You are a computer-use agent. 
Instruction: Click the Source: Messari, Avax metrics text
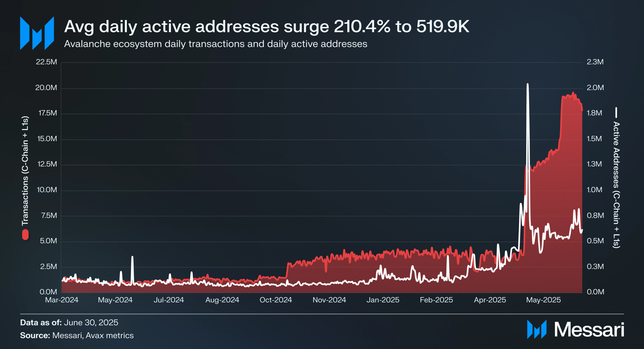pos(77,335)
